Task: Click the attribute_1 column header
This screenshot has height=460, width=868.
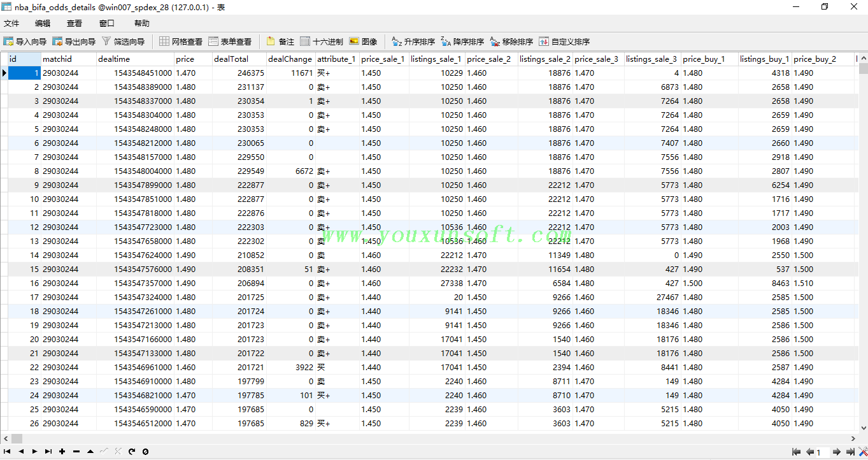Action: point(338,59)
